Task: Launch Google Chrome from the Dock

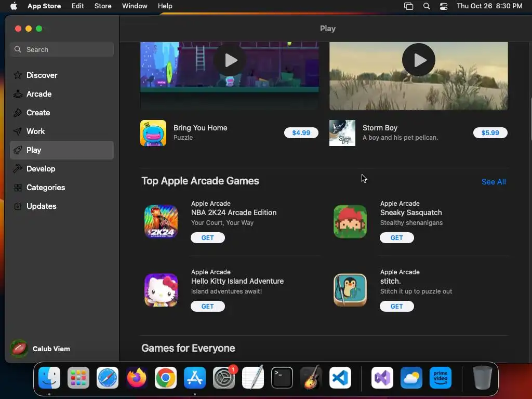Action: pyautogui.click(x=166, y=378)
